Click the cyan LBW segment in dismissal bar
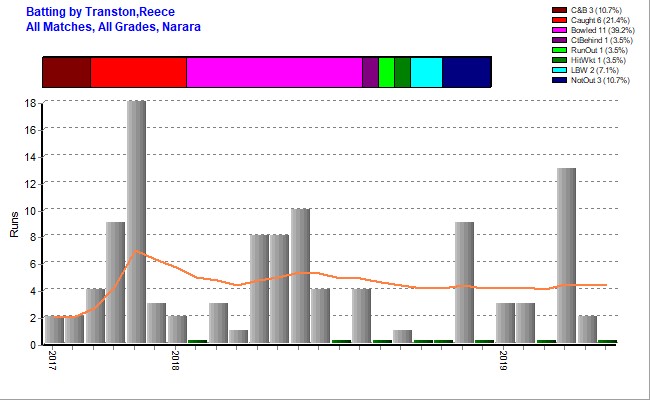 pyautogui.click(x=427, y=72)
